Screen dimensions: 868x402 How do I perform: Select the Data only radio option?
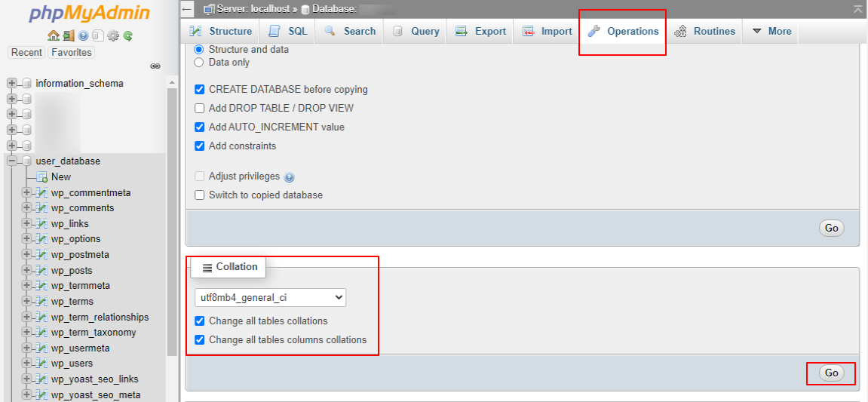click(199, 62)
